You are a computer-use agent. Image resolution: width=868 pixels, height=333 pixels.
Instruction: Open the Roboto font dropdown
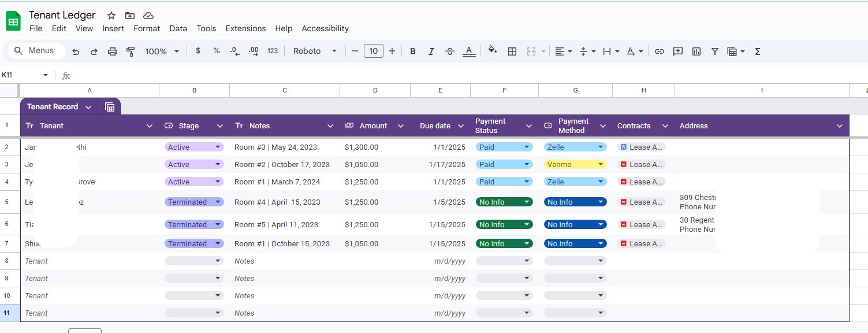click(x=315, y=51)
